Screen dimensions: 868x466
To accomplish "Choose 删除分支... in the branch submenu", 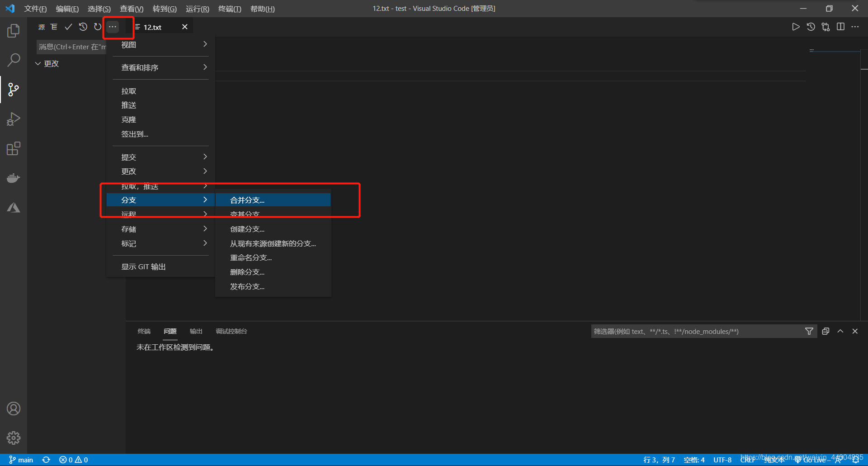I will point(273,272).
